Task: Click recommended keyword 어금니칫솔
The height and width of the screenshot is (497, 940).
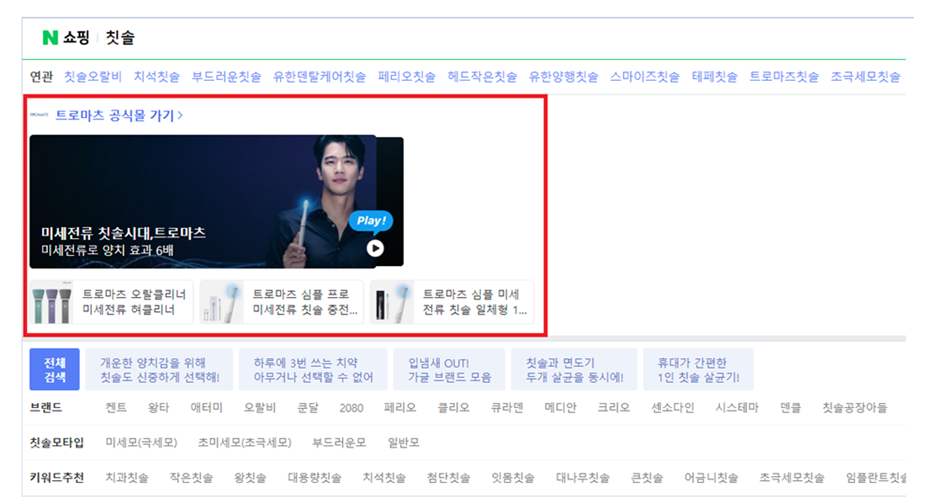Action: [711, 478]
